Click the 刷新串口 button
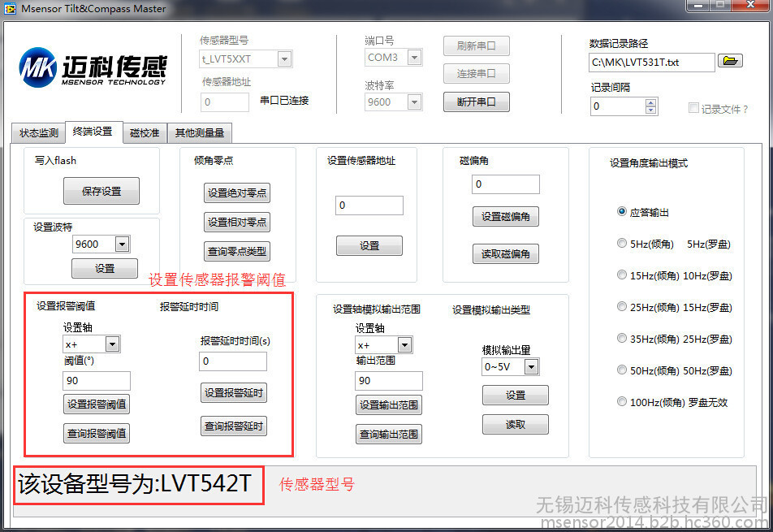 476,45
